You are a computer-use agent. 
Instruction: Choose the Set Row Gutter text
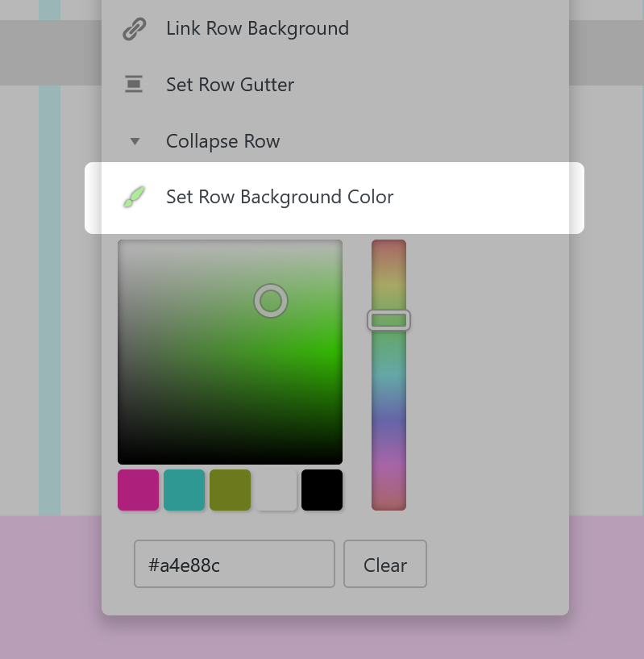[x=230, y=85]
